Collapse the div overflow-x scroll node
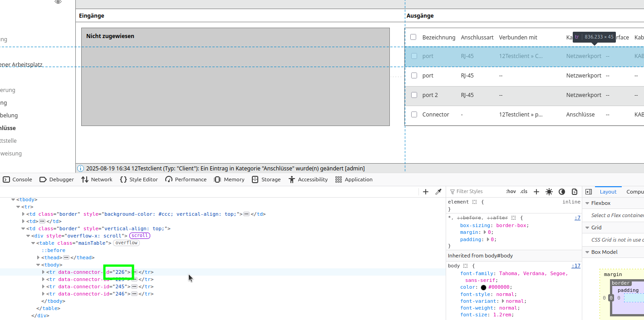This screenshot has height=320, width=644. [x=28, y=236]
